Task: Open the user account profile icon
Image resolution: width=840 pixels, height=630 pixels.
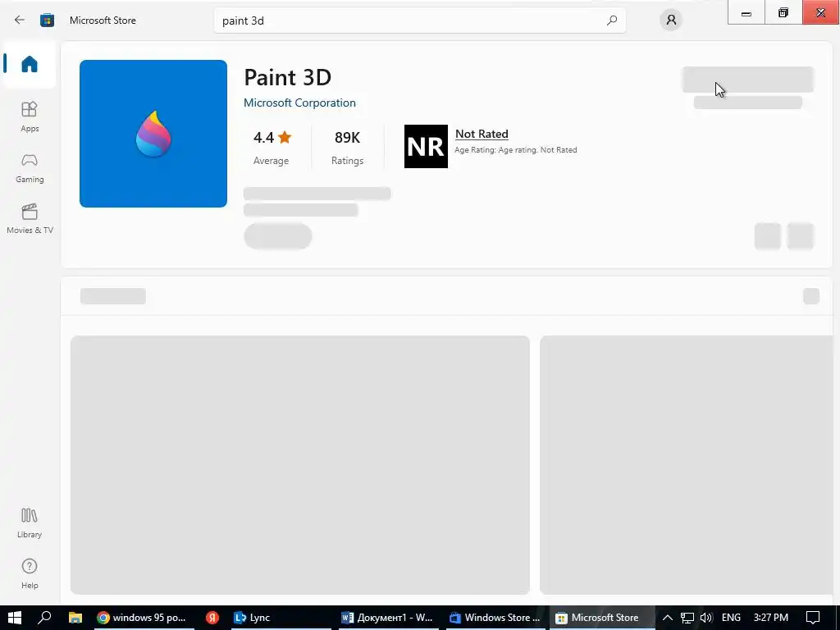Action: (671, 21)
